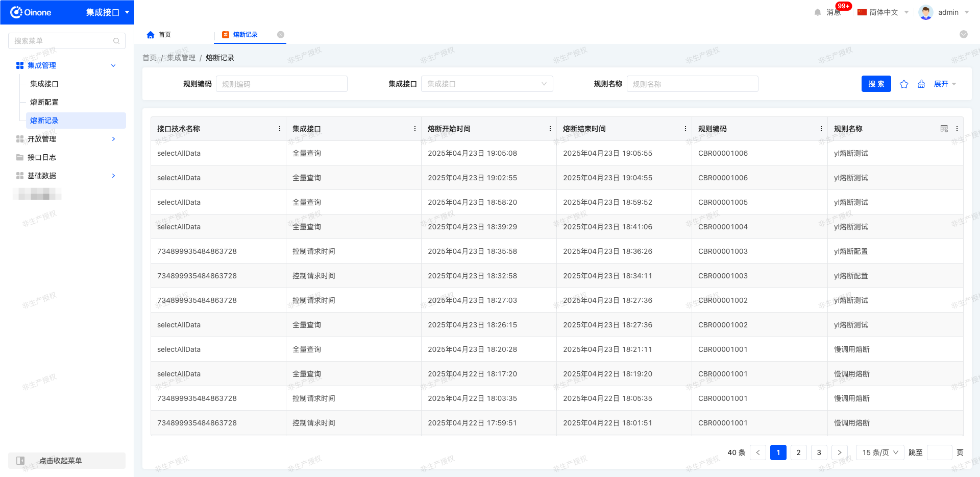The width and height of the screenshot is (980, 477).
Task: Click the admin avatar icon
Action: coord(925,12)
